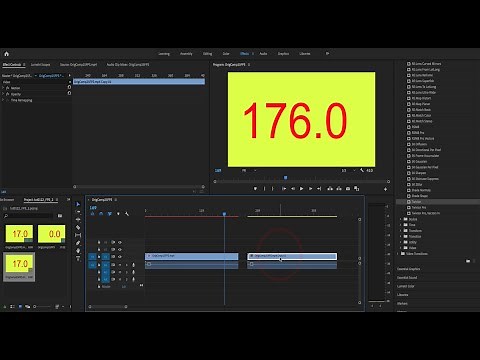The height and width of the screenshot is (360, 480).
Task: Click the Program Monitor scrub bar playhead
Action: [285, 178]
